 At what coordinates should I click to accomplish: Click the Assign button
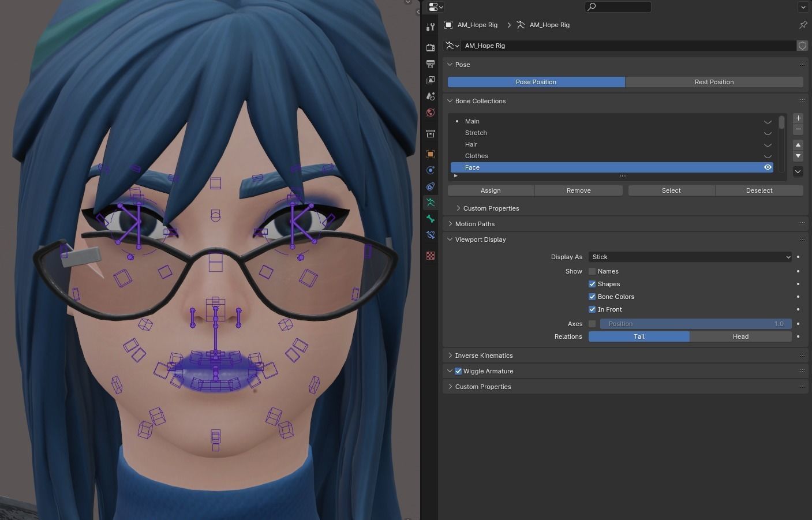pyautogui.click(x=491, y=190)
